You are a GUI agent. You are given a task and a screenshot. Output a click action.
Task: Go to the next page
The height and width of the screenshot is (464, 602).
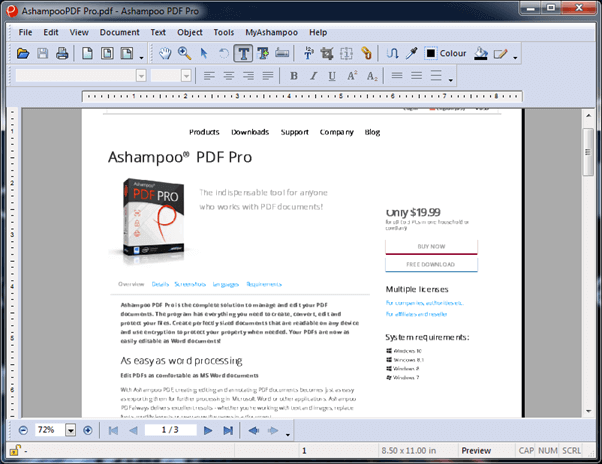tap(208, 430)
